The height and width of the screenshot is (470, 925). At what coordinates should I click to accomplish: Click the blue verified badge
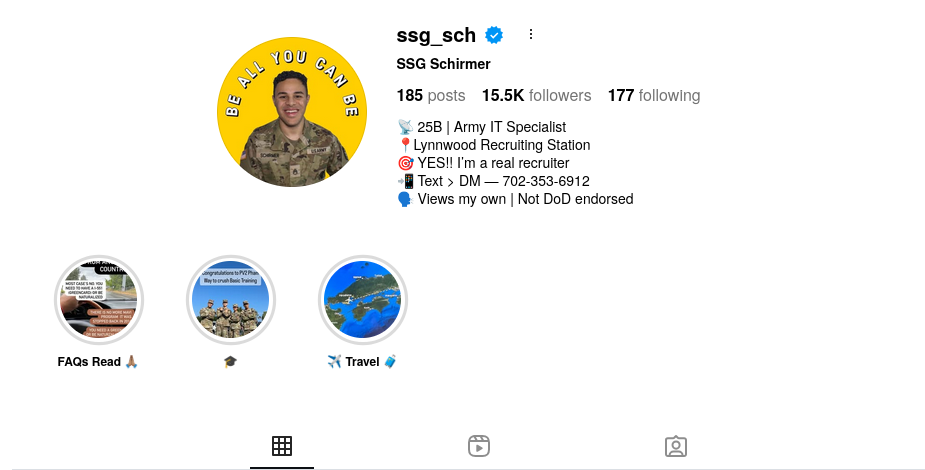point(494,35)
